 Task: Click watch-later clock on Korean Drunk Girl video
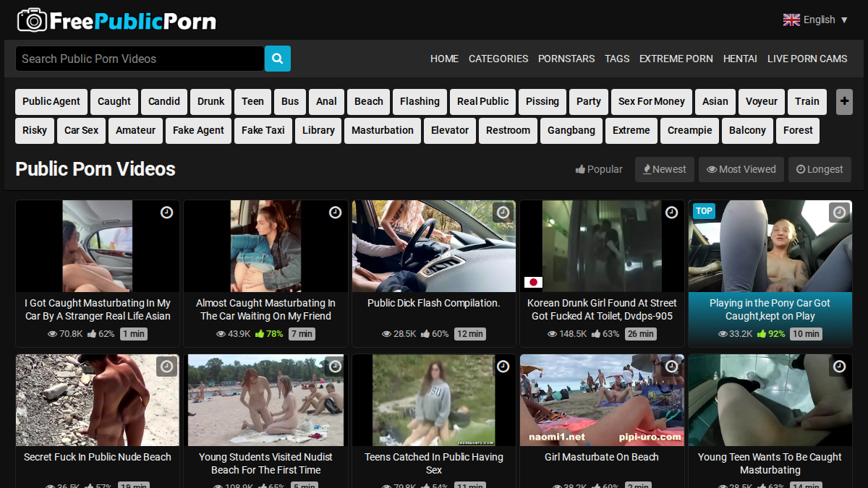pyautogui.click(x=671, y=213)
